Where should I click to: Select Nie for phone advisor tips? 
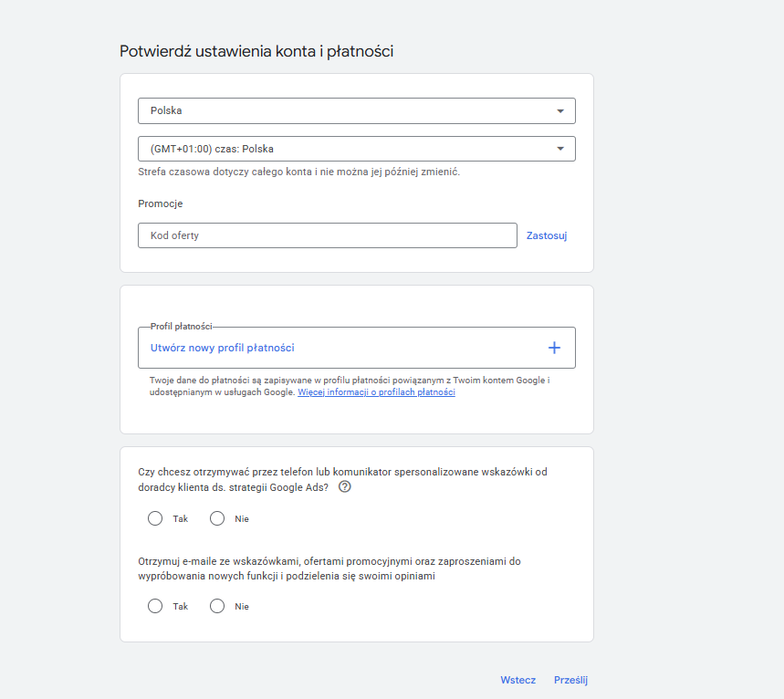point(217,518)
